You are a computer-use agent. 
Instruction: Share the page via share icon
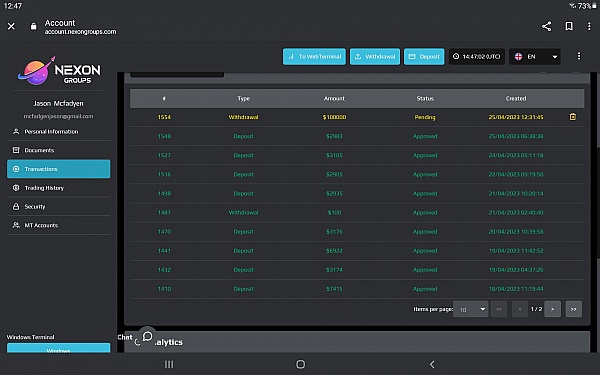tap(546, 26)
